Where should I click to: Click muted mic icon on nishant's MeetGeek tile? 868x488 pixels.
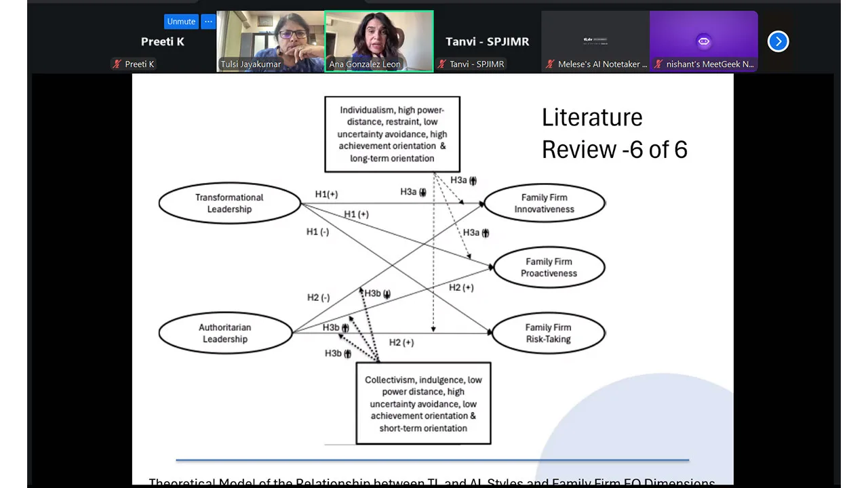click(x=658, y=64)
